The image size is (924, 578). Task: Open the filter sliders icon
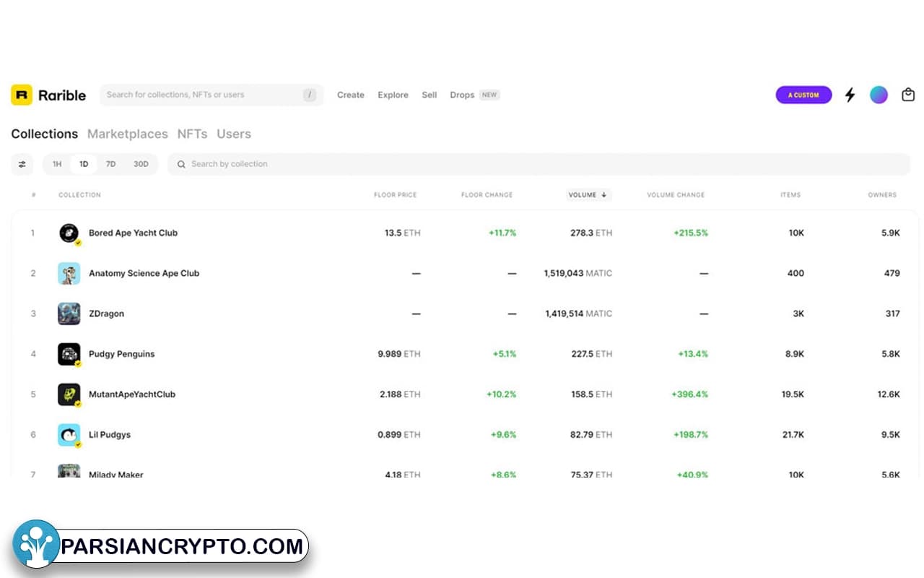click(x=22, y=164)
